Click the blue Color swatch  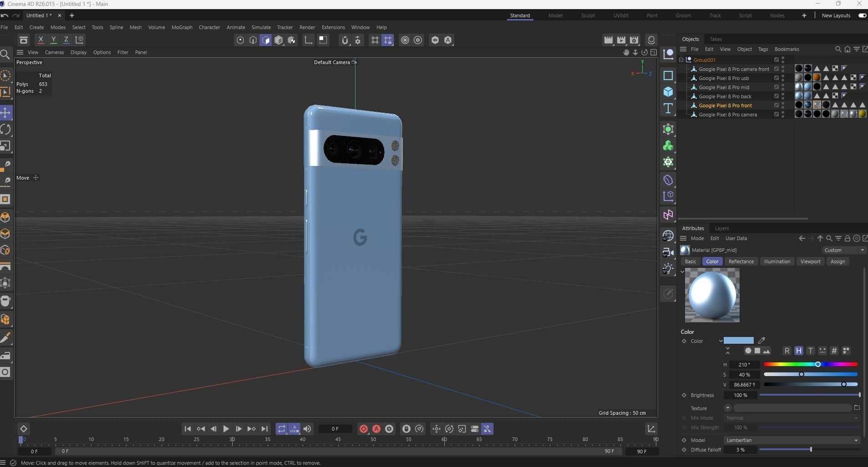point(738,341)
